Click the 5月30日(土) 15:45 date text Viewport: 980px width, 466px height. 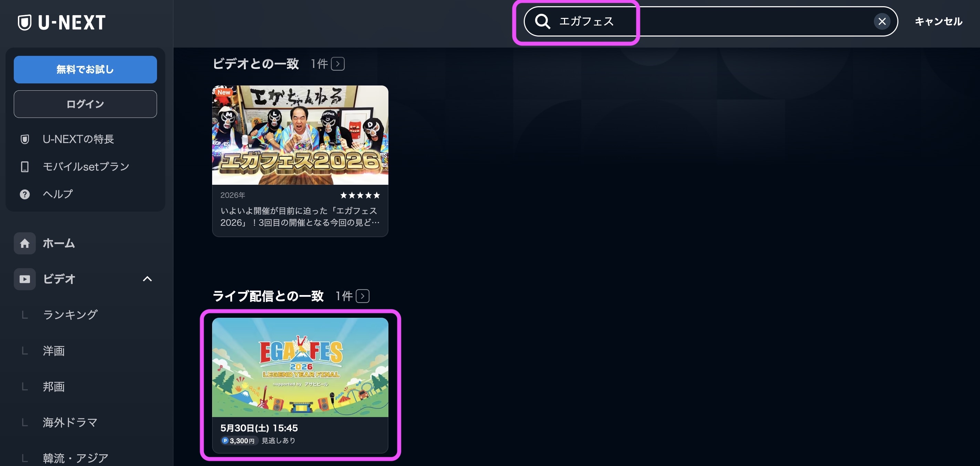pyautogui.click(x=259, y=428)
